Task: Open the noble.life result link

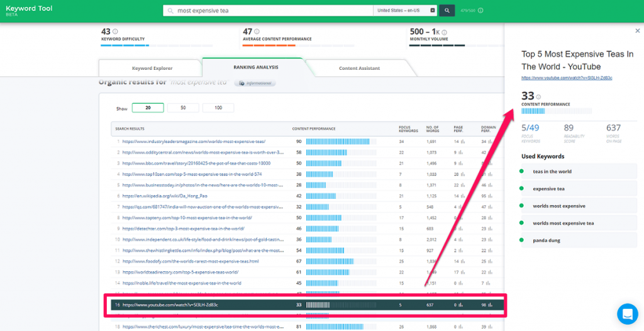Action: (x=182, y=283)
